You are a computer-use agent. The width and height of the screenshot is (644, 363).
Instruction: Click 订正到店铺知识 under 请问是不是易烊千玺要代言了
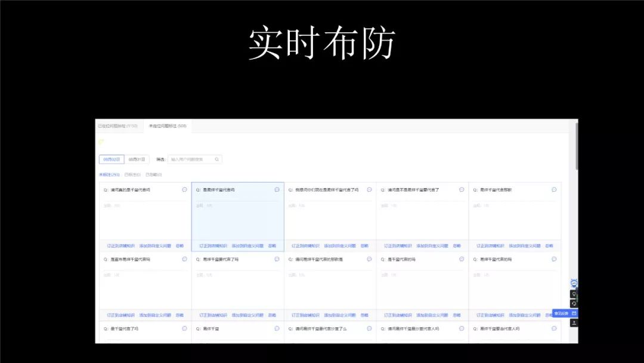pos(398,246)
